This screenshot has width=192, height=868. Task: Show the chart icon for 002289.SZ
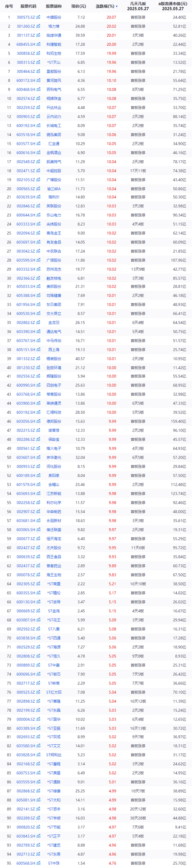pos(38,818)
